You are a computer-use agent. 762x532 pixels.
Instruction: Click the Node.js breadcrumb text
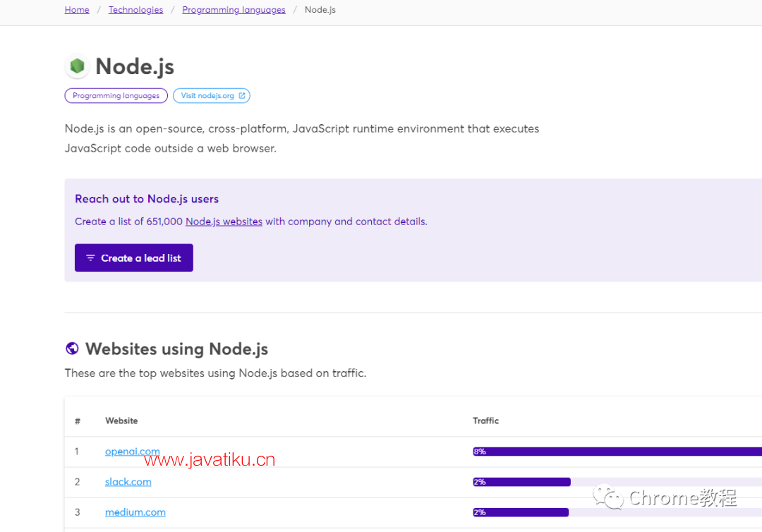pyautogui.click(x=320, y=10)
